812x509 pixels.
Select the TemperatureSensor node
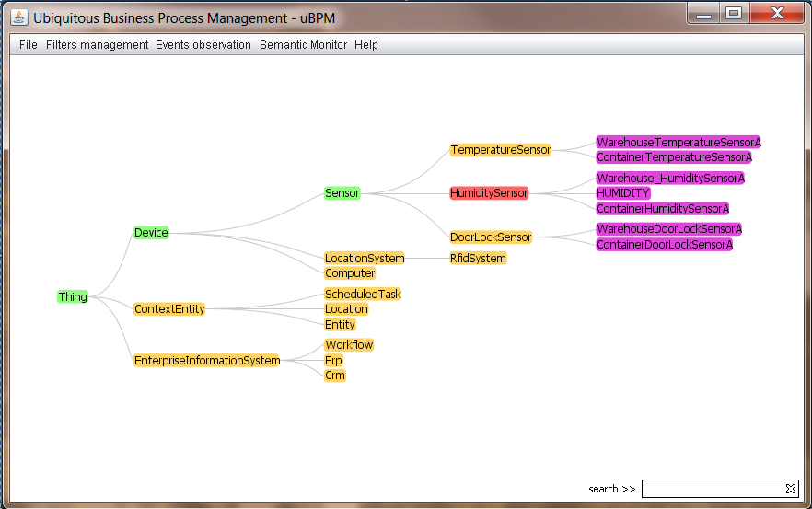click(x=500, y=150)
